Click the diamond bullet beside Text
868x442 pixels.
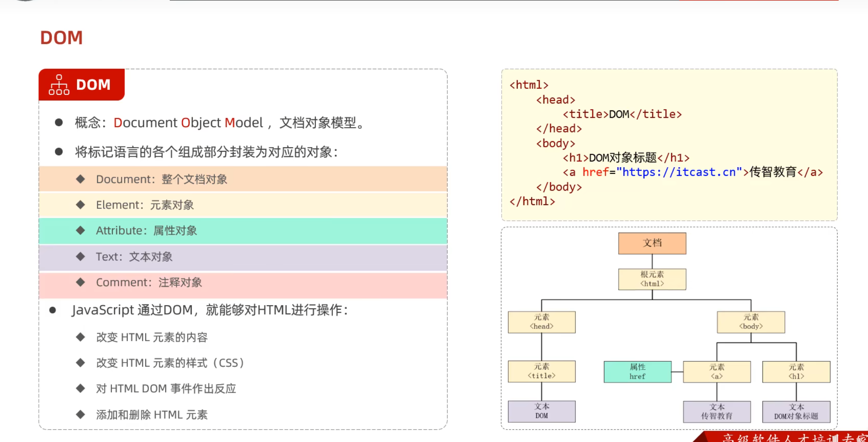tap(80, 257)
